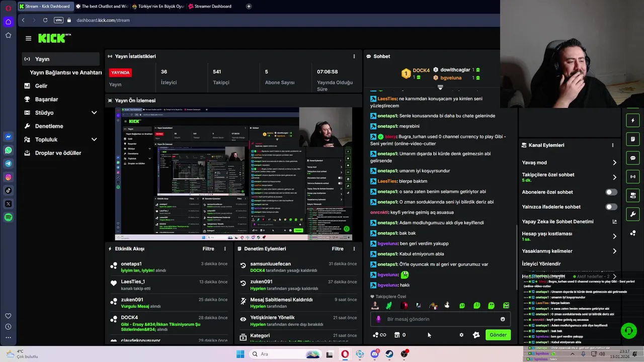Click the Windows taskbar Ara search box
Screen dimensions: 644x362
285,354
